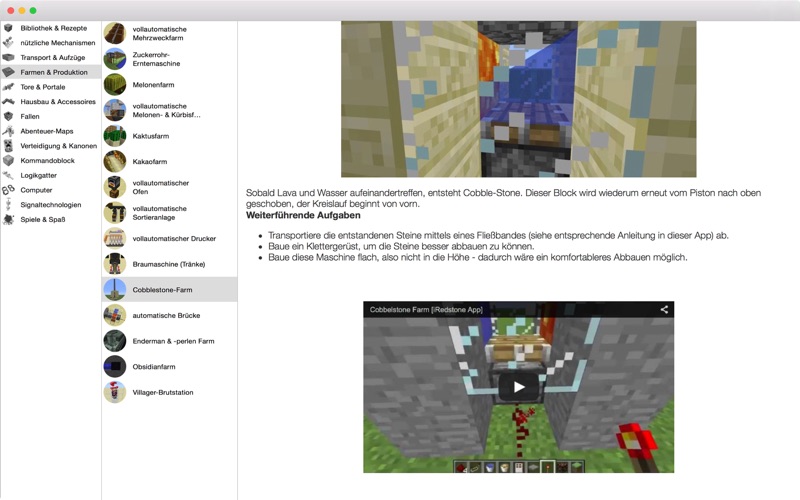This screenshot has width=800, height=500.
Task: Select Transport & Aufzüge in the sidebar
Action: tap(53, 58)
